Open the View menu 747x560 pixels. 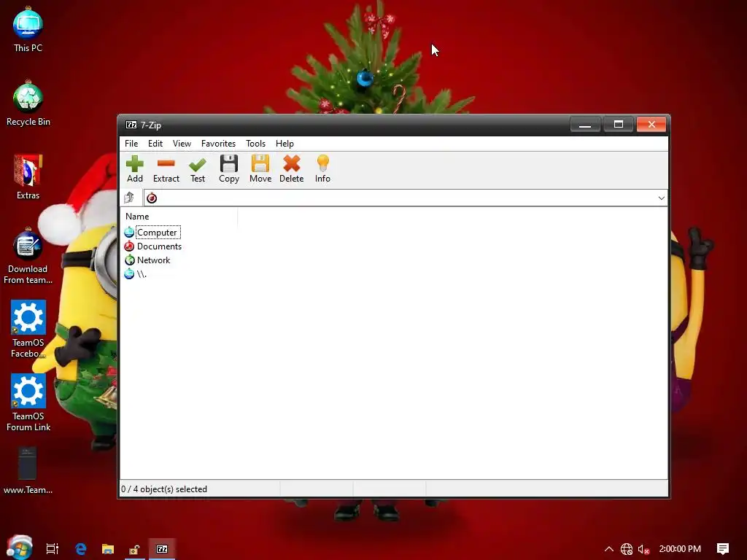[182, 144]
